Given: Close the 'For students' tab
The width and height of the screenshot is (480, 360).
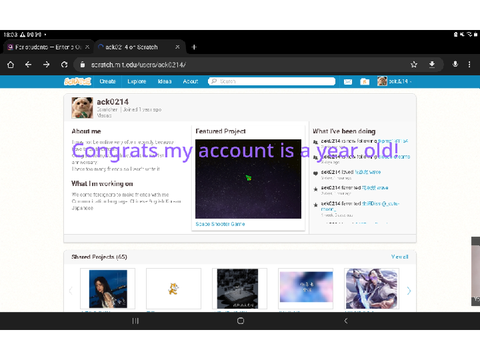Looking at the screenshot, I should tap(87, 47).
